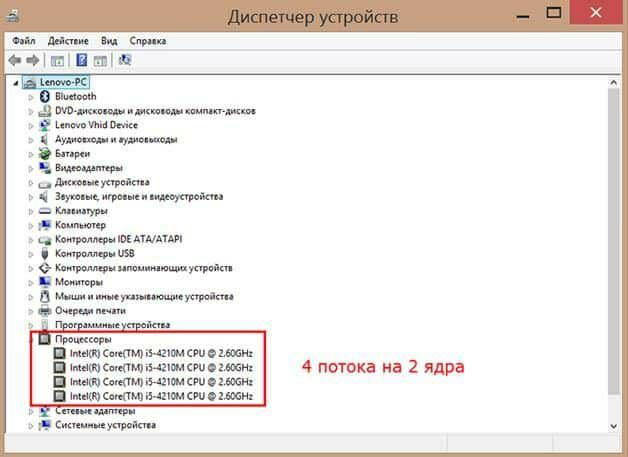Click the Клавиатуры keyboard icon
The image size is (628, 457).
click(45, 211)
